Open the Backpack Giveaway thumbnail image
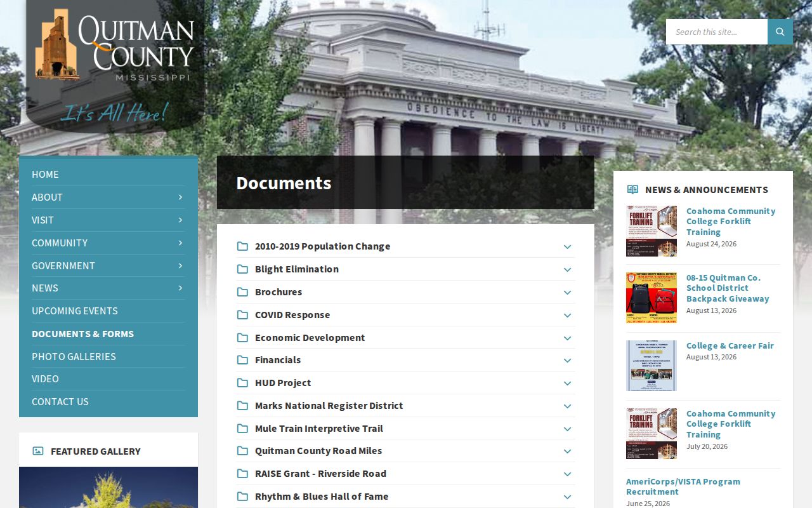The height and width of the screenshot is (508, 812). pos(652,298)
